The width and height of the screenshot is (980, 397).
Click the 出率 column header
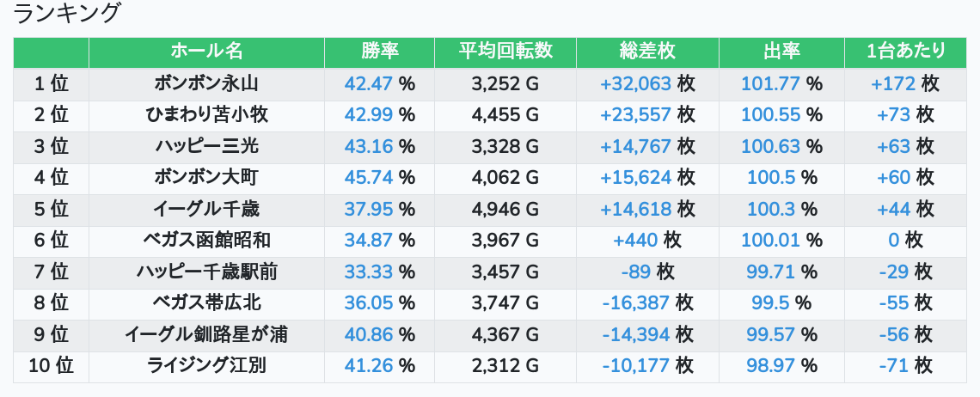pos(781,52)
